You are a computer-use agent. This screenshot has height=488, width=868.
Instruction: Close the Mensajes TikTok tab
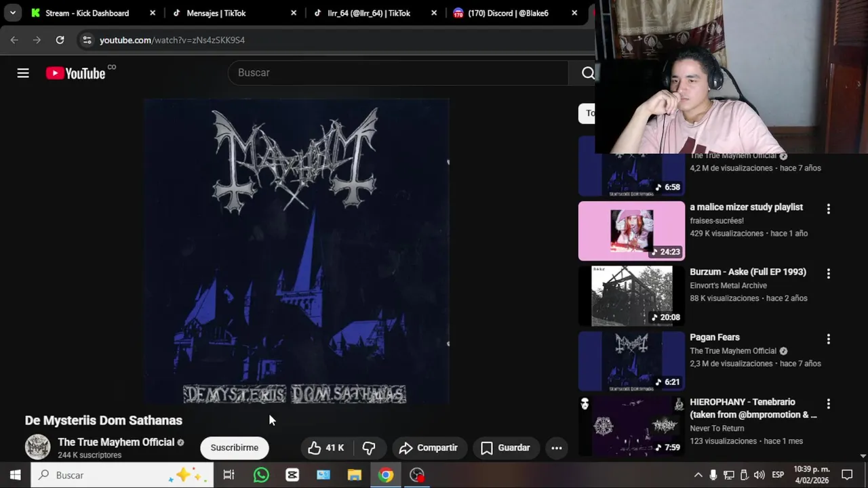(x=294, y=13)
